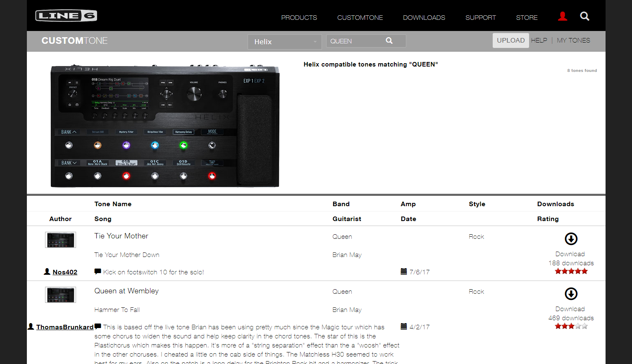Open the Helix device dropdown

pos(285,42)
